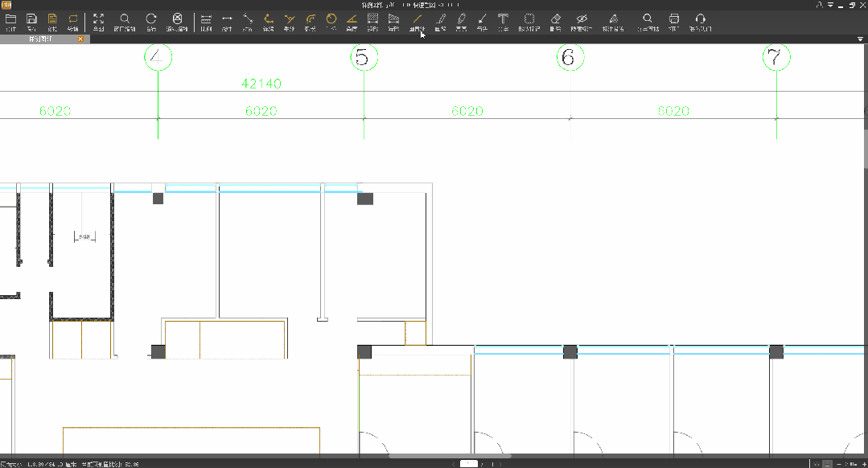
Task: Select the orange angle measure tool
Action: (x=352, y=23)
